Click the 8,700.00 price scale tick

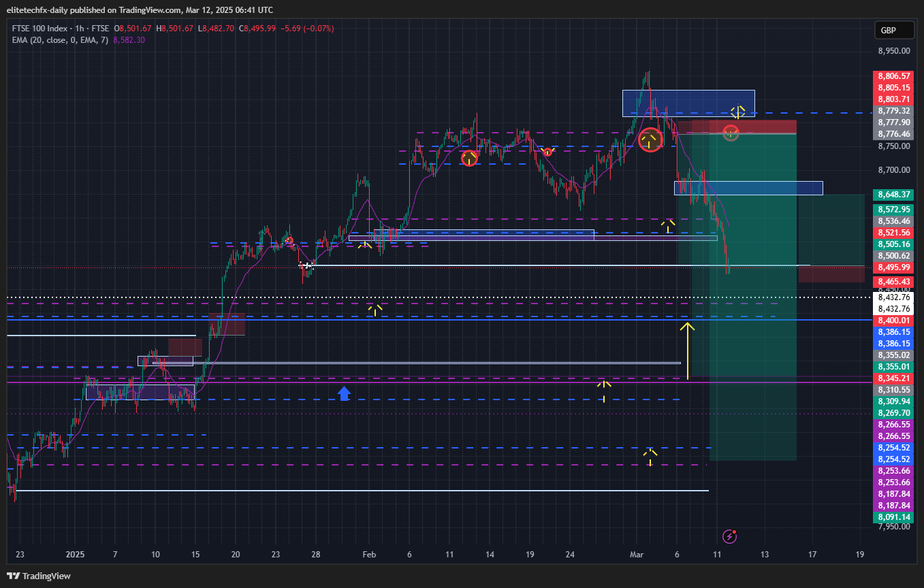[893, 170]
